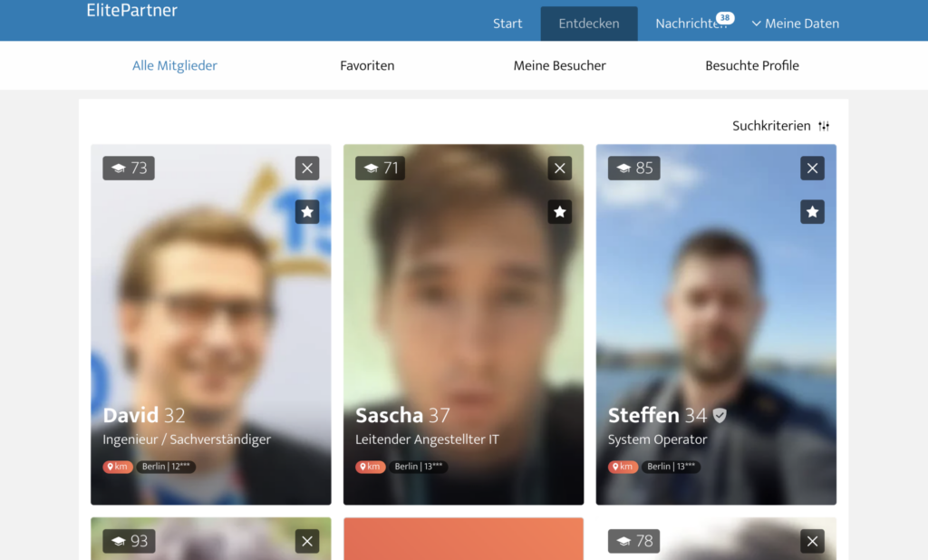Click System Operator job text

pyautogui.click(x=658, y=439)
